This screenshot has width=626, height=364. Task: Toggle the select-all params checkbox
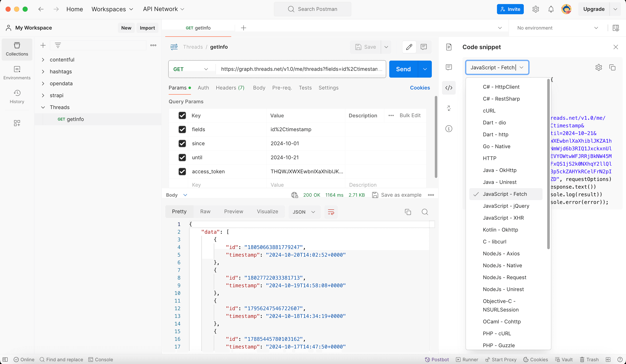[182, 115]
